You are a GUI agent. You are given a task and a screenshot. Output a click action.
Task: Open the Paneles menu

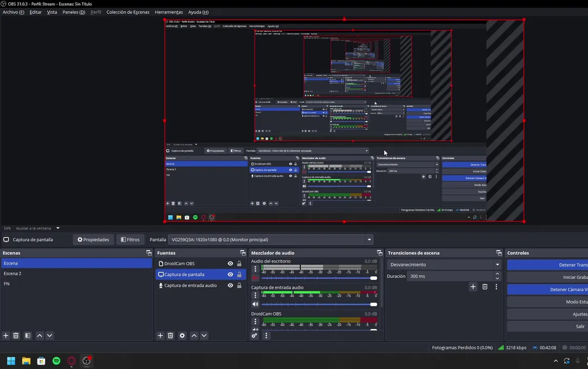pos(73,12)
